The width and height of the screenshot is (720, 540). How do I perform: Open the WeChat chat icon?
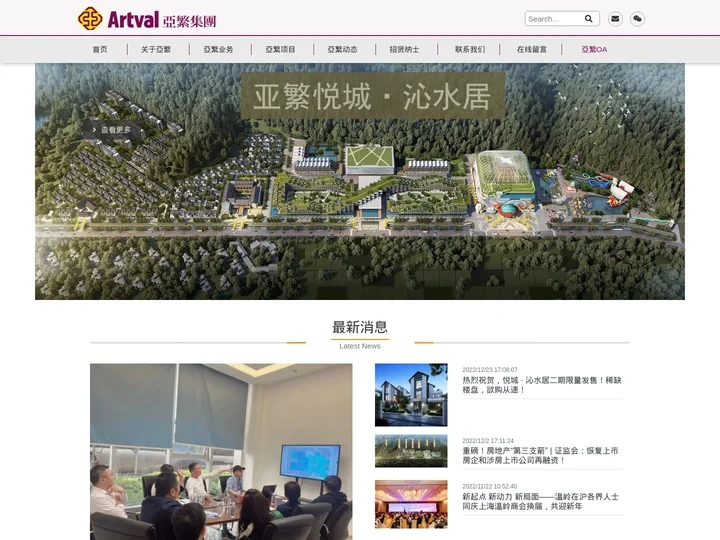(x=637, y=18)
